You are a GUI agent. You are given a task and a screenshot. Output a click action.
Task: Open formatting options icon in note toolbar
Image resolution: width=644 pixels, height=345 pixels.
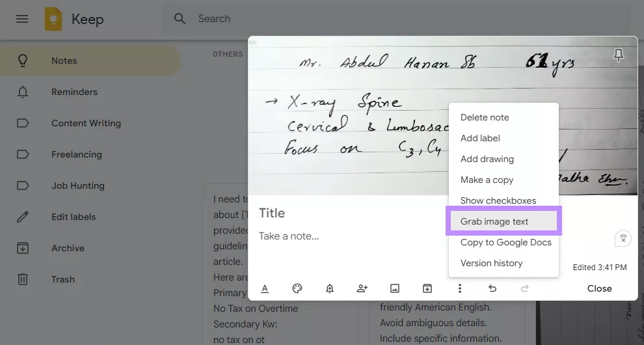(x=265, y=288)
